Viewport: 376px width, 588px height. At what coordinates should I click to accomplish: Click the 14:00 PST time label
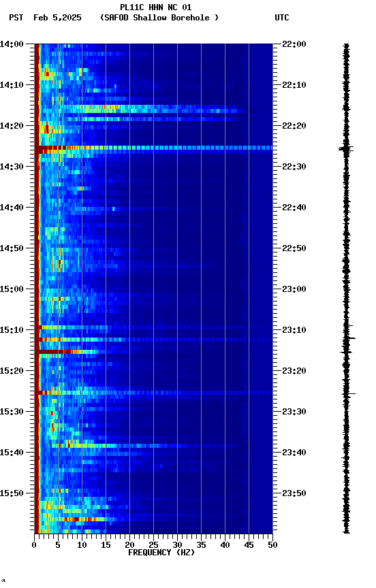tap(12, 44)
